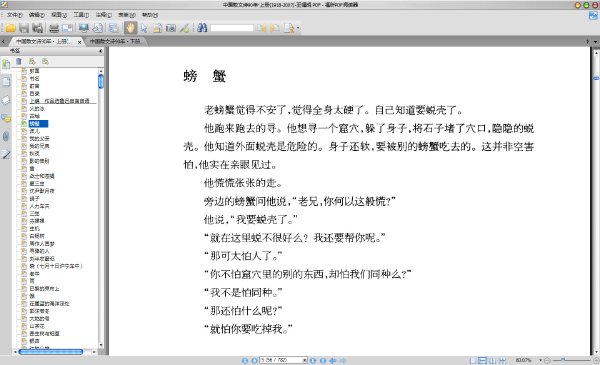
Task: Select the Snapshot camera tool
Action: pos(171,28)
